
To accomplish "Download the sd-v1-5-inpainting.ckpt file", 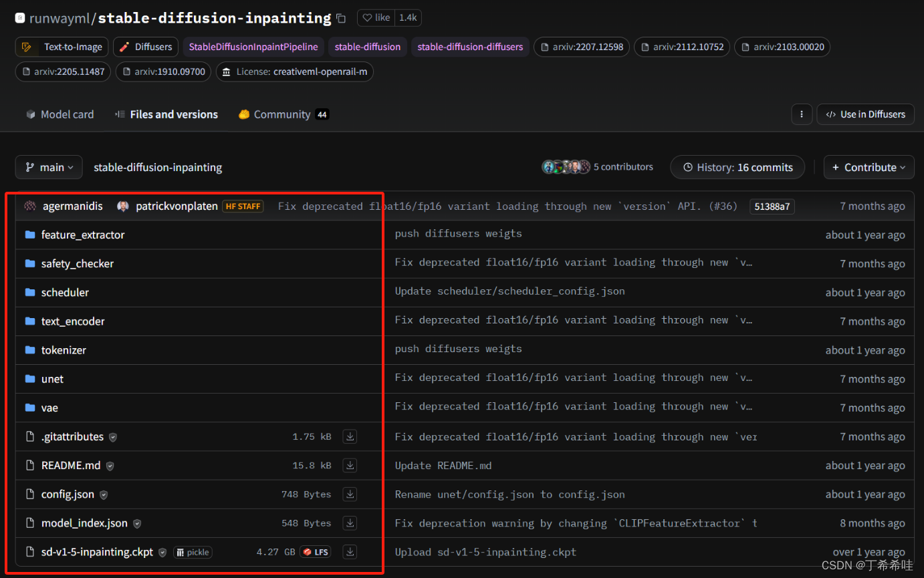I will pyautogui.click(x=350, y=552).
